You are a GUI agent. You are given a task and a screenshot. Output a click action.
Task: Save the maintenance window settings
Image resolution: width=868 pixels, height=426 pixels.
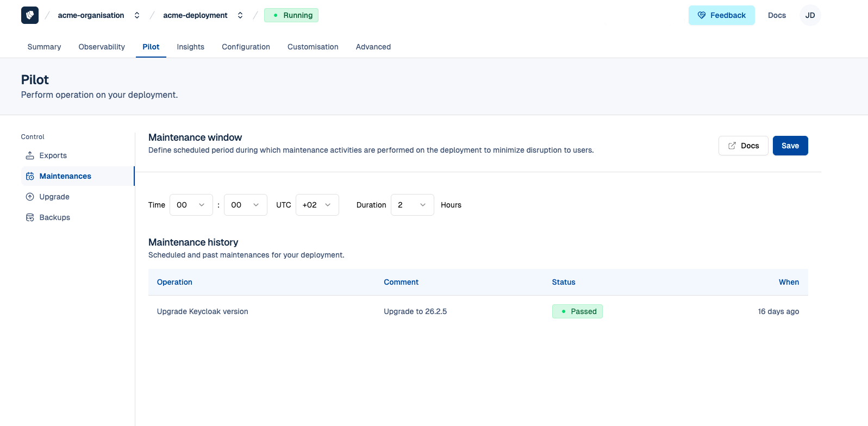click(x=790, y=146)
